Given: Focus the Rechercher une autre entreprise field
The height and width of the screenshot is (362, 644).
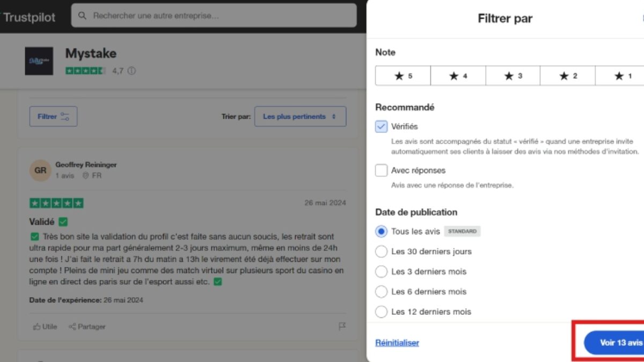Looking at the screenshot, I should (220, 16).
